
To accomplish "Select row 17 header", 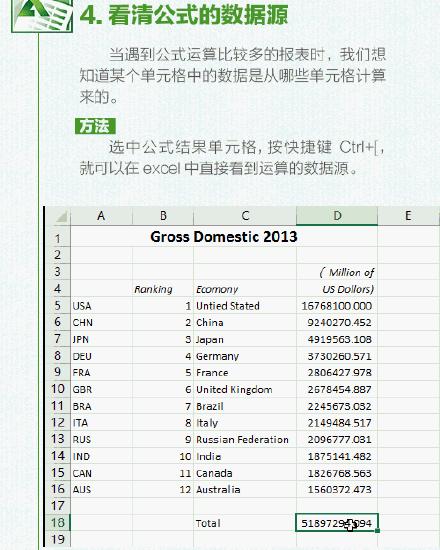I will coord(59,506).
